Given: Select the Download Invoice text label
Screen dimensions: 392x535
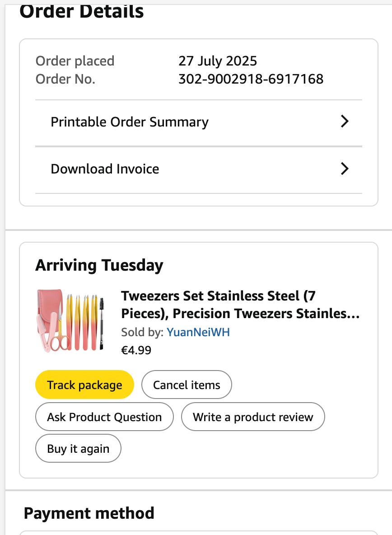Looking at the screenshot, I should point(105,169).
